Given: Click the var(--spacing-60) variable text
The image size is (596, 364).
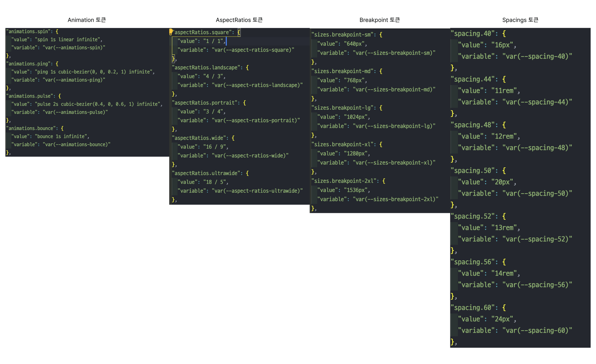Looking at the screenshot, I should [537, 331].
